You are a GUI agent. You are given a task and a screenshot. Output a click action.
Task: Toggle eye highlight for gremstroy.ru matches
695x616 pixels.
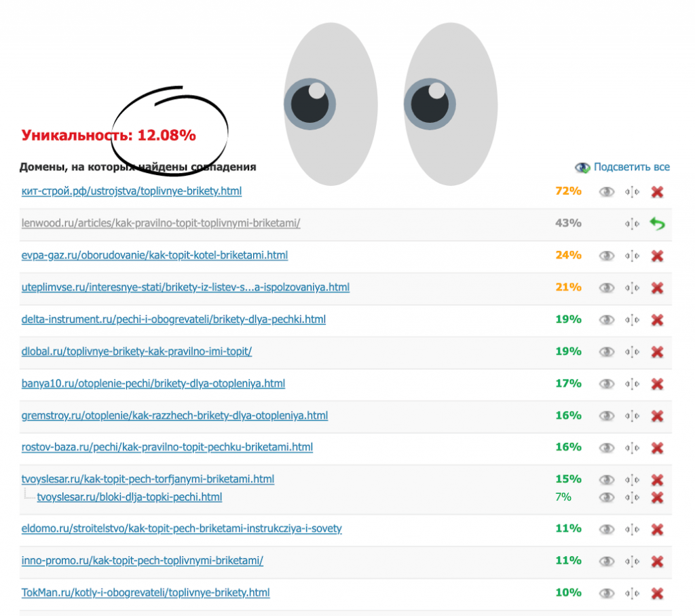607,416
